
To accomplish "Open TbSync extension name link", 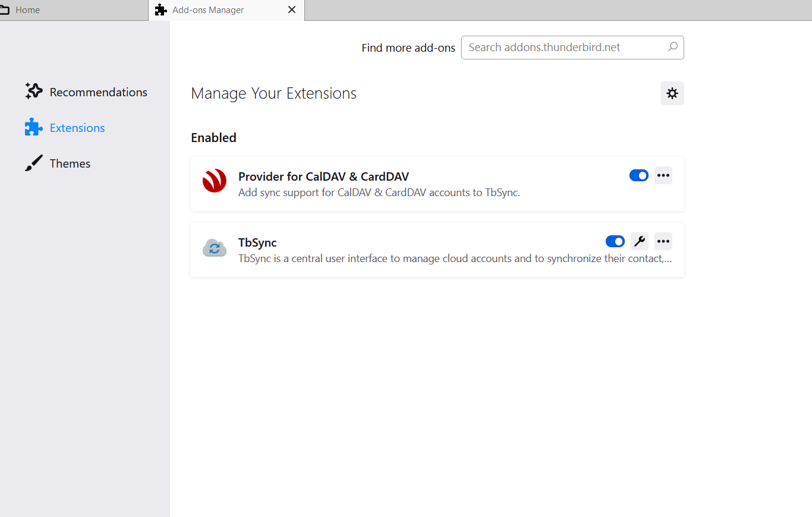I will tap(257, 242).
